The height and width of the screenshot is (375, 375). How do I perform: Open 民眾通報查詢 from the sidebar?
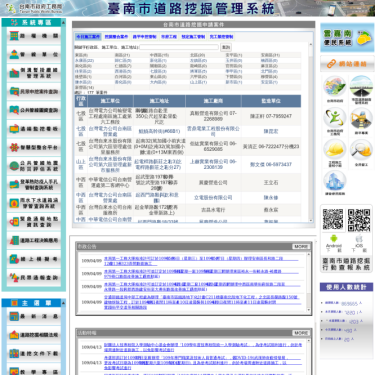tap(34, 277)
